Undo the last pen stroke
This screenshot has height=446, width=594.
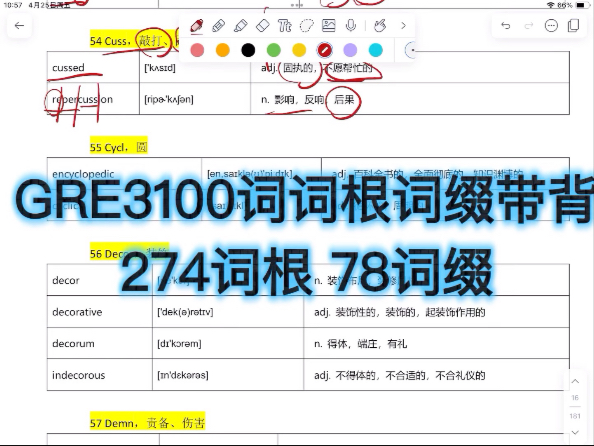click(506, 26)
